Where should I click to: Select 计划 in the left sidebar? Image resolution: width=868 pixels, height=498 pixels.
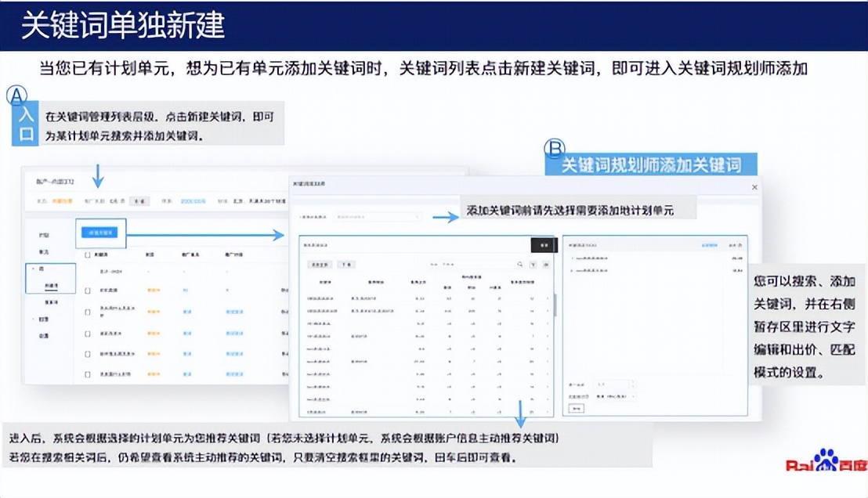tap(44, 235)
